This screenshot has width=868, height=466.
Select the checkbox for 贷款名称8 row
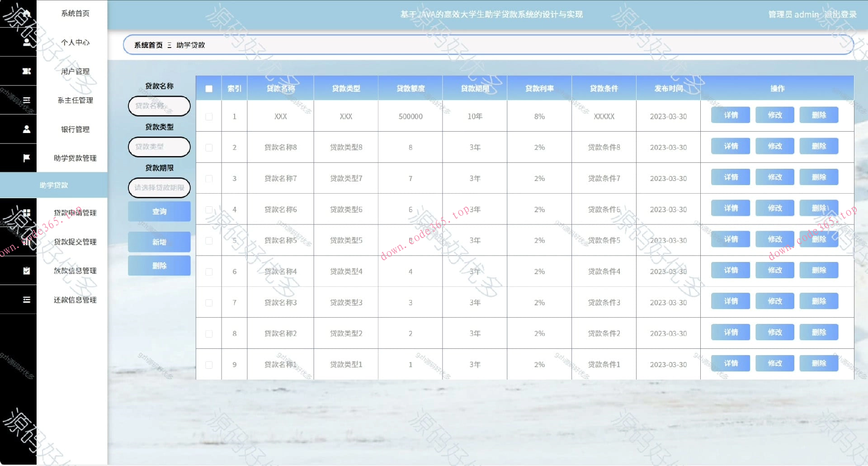pyautogui.click(x=209, y=147)
